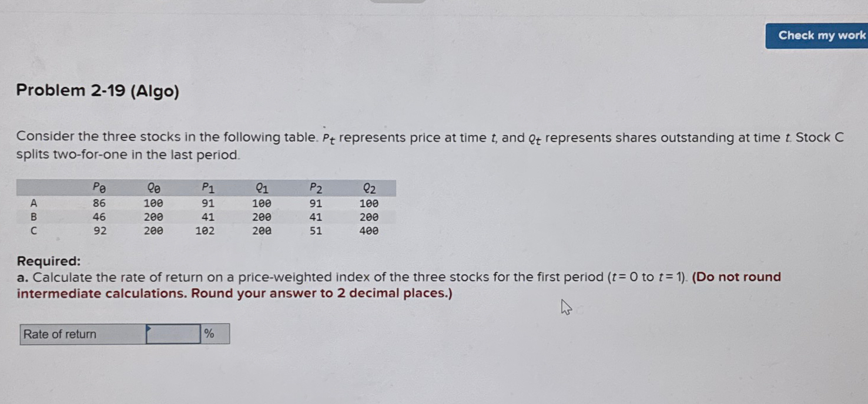Click the value 51 under P2
Screen dimensions: 868x404
coord(315,230)
